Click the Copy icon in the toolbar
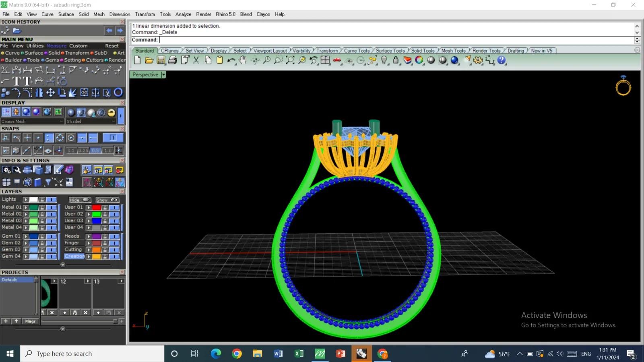 208,60
